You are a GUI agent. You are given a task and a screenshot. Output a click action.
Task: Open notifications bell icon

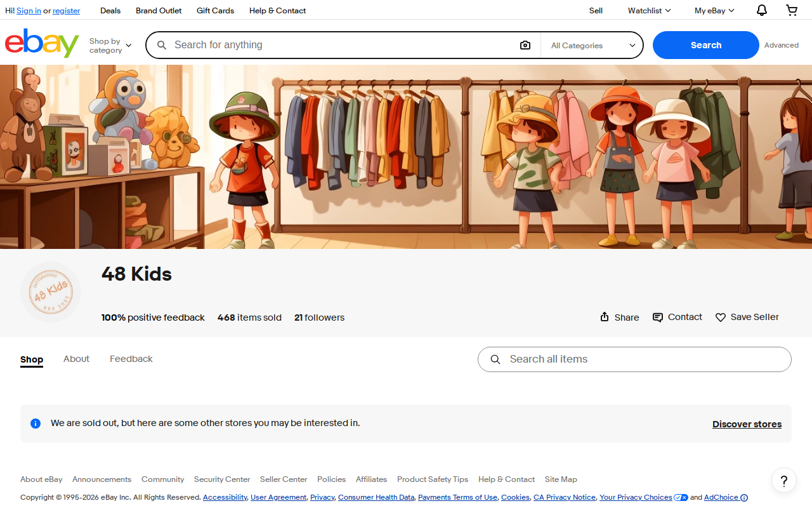pos(762,10)
